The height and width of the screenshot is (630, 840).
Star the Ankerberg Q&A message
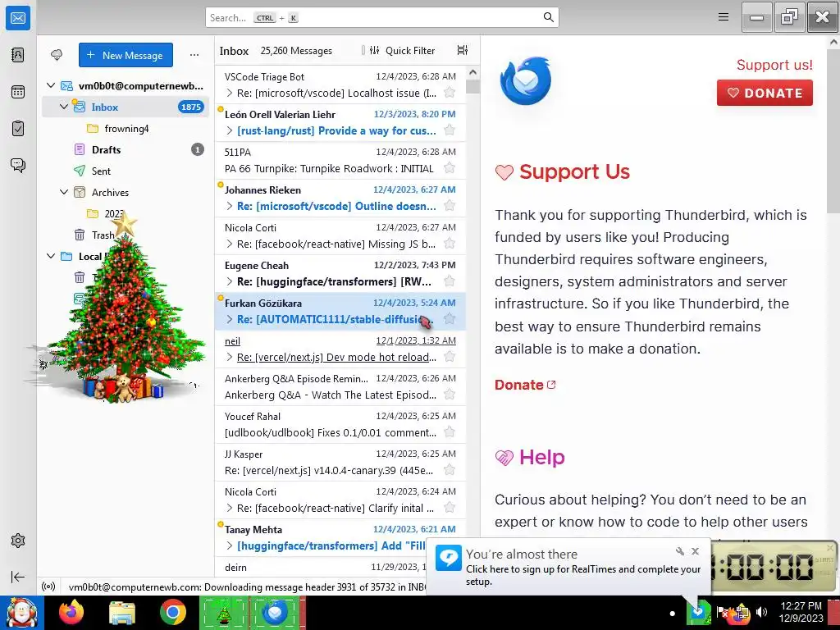(450, 395)
